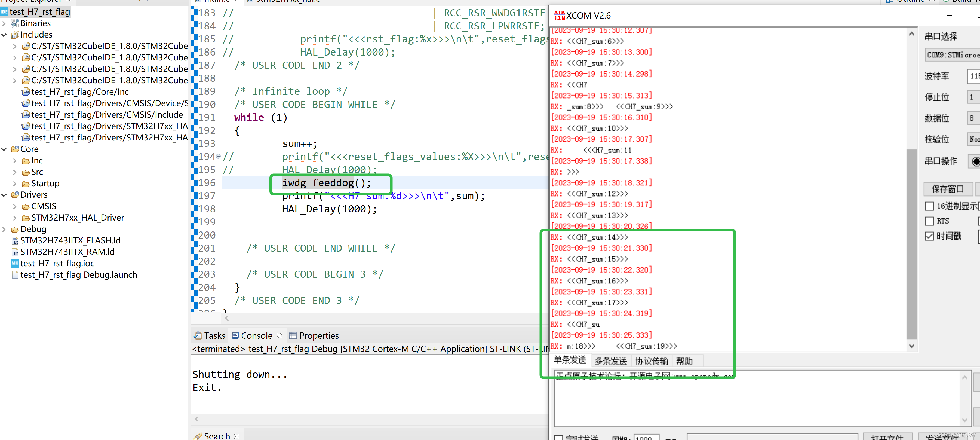Click the test_H7_rst_flag.ioc file icon
Screen dimensions: 980x440
tap(15, 263)
